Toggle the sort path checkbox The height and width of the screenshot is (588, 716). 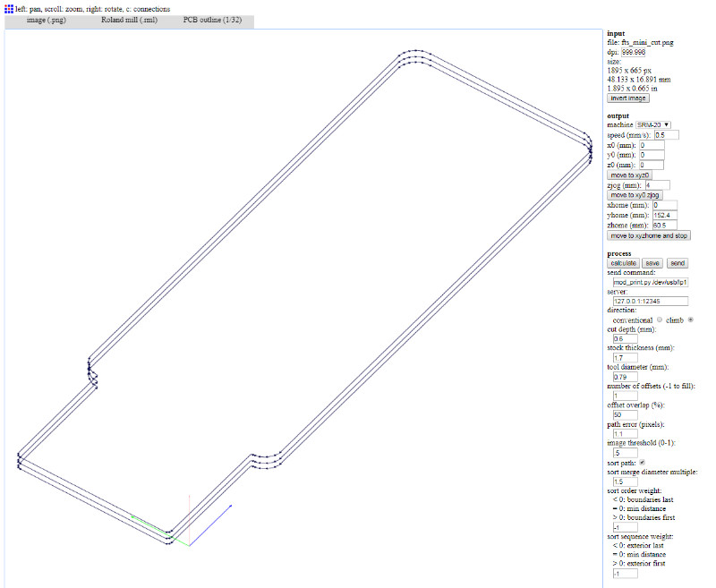tap(643, 463)
